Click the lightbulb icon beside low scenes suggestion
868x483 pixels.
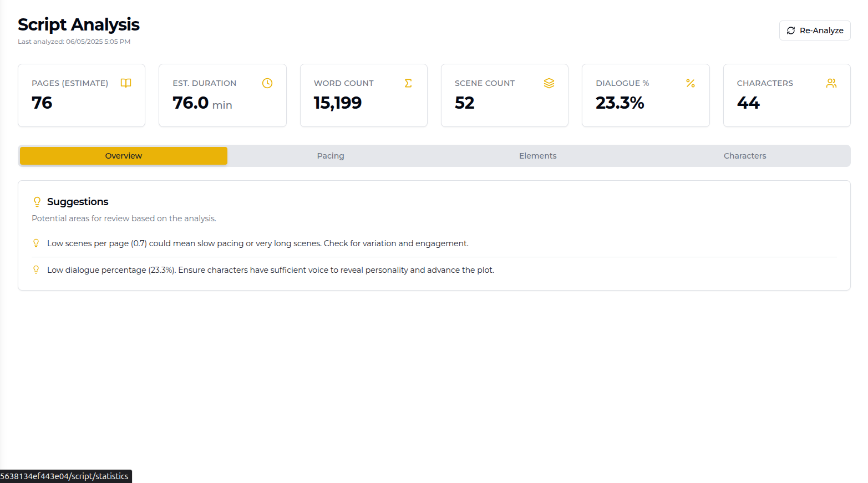click(x=36, y=243)
